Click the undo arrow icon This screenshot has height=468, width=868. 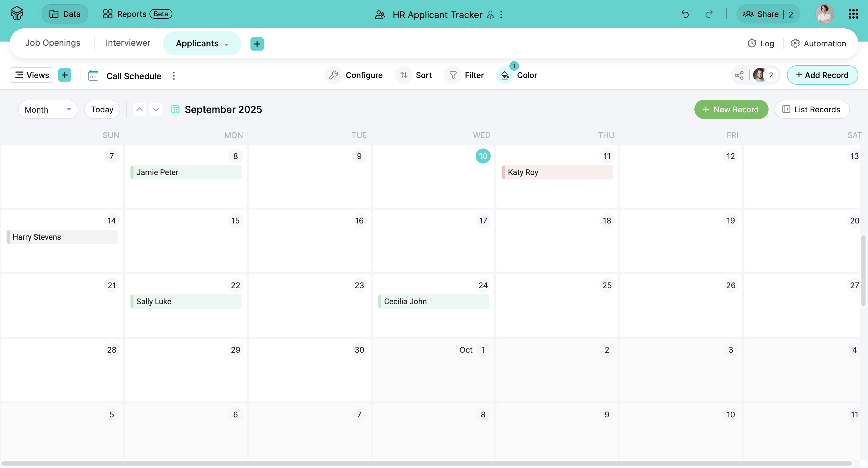tap(685, 14)
